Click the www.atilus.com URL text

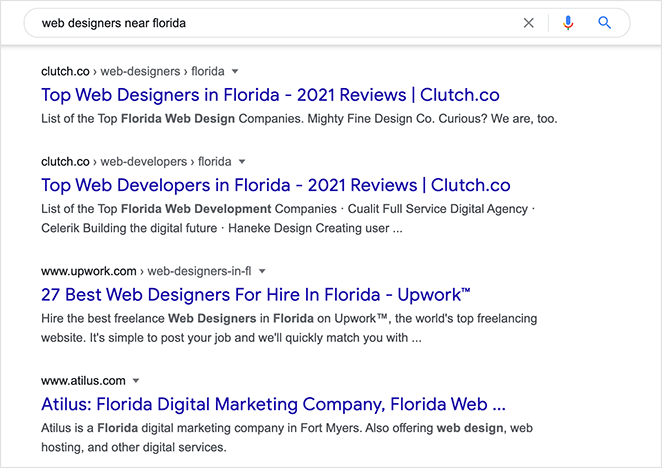click(83, 381)
